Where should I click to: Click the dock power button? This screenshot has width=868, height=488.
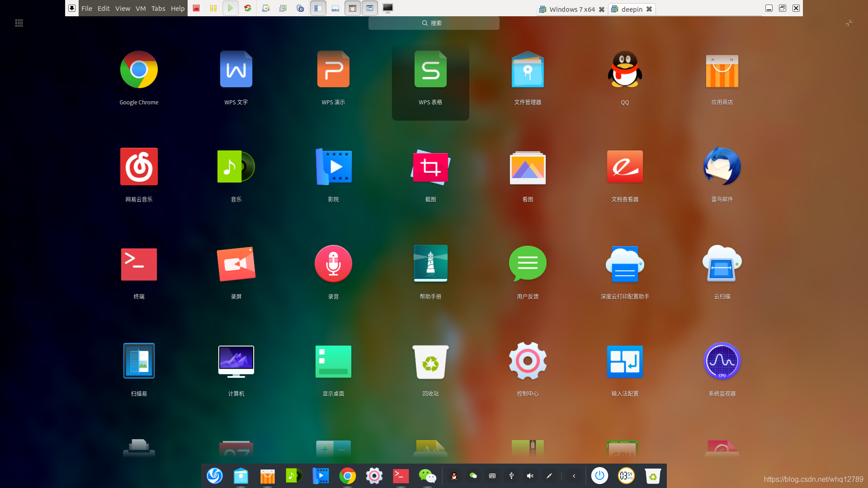(x=599, y=476)
